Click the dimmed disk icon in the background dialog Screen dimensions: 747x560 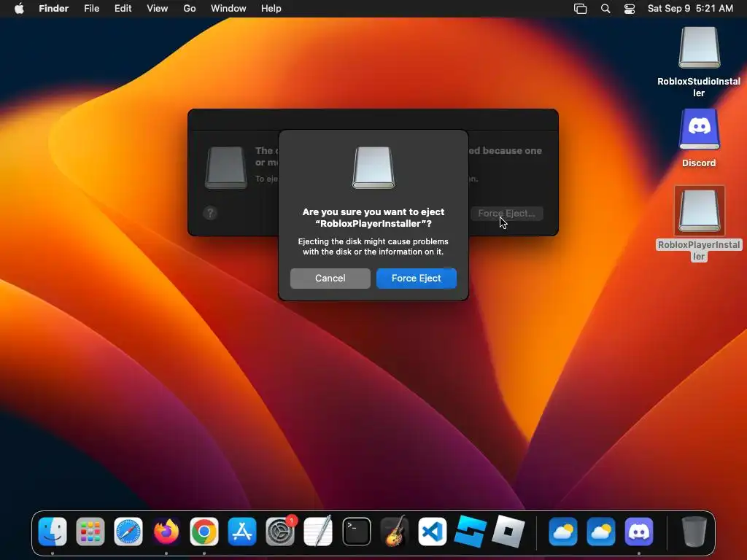pos(226,168)
